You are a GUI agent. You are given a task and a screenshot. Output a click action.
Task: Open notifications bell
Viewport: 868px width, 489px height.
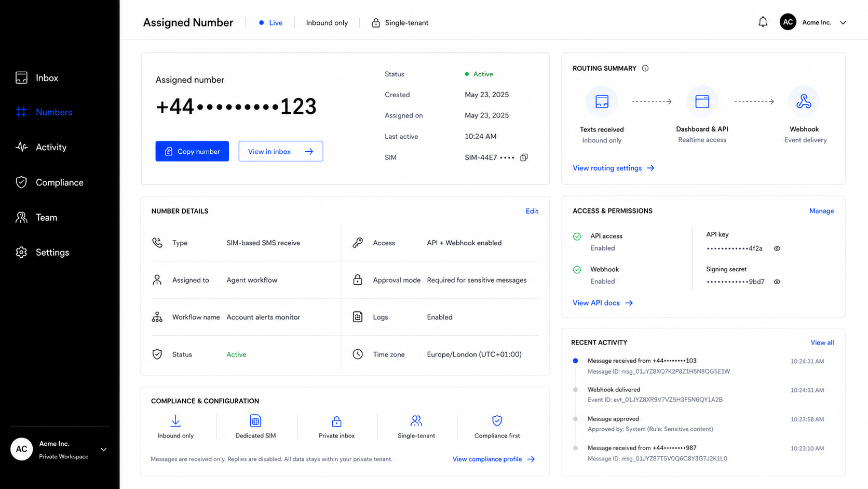763,22
